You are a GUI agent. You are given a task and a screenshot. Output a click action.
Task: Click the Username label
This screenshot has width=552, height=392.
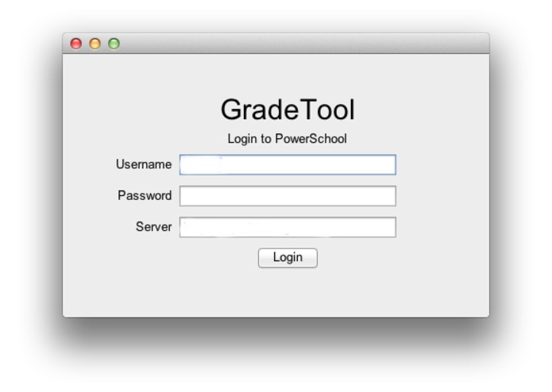(144, 164)
